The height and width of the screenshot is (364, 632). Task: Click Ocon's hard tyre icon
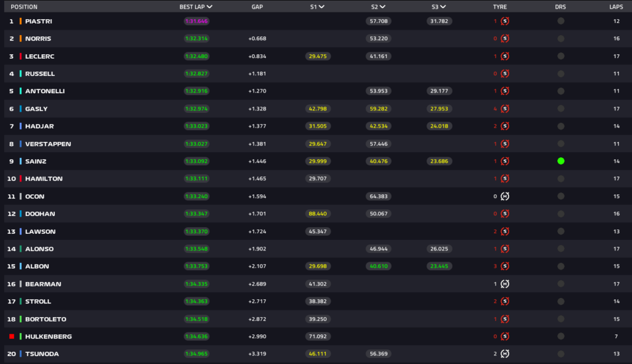(505, 196)
